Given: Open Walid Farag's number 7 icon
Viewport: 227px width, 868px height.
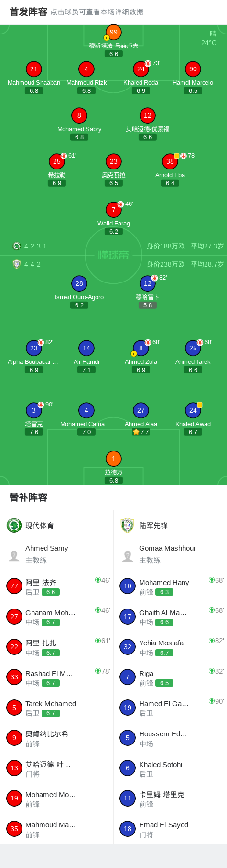Looking at the screenshot, I should coord(114,210).
